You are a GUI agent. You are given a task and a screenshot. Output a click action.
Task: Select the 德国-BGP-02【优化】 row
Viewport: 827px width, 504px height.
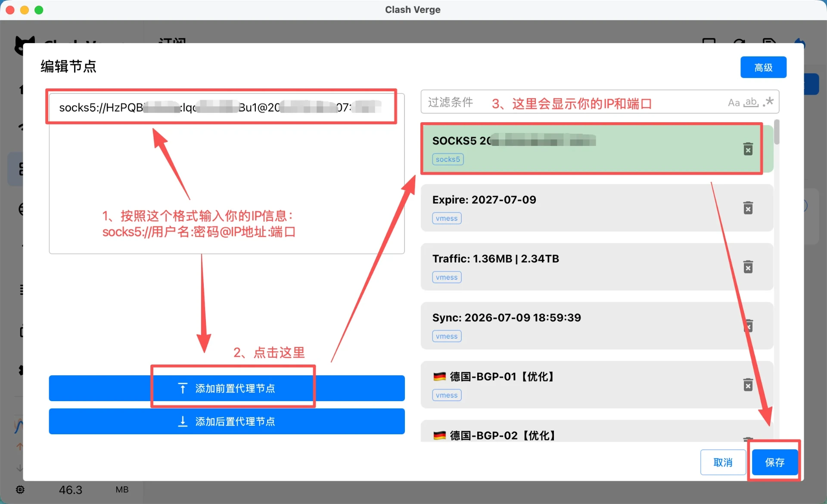click(597, 431)
